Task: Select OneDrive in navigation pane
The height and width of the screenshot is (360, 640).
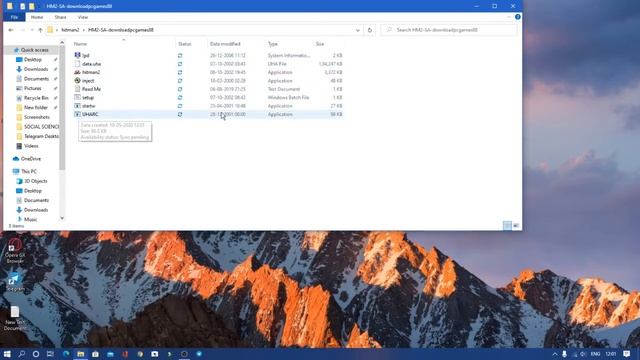Action: (x=31, y=159)
